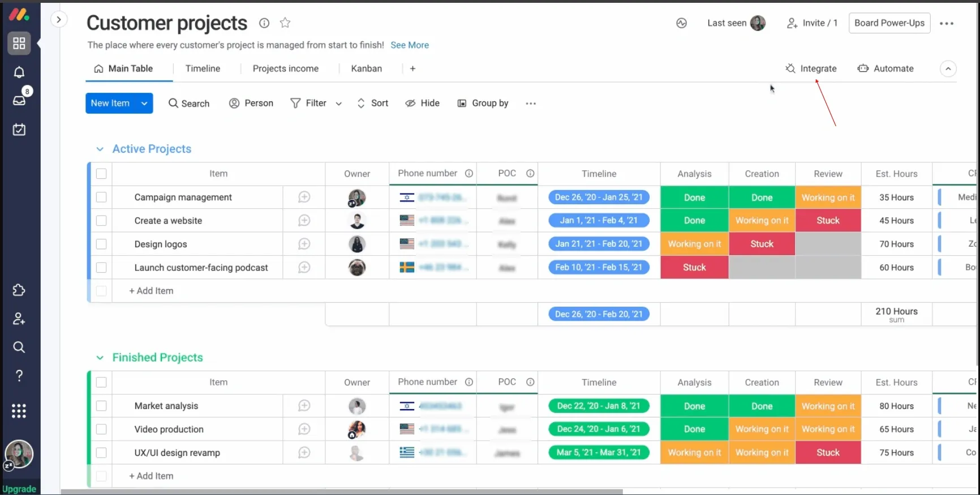Viewport: 980px width, 495px height.
Task: Click the Board Power-Ups button
Action: tap(889, 23)
